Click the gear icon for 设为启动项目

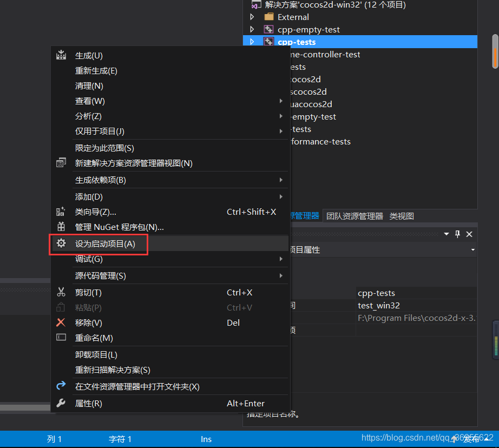tap(61, 243)
